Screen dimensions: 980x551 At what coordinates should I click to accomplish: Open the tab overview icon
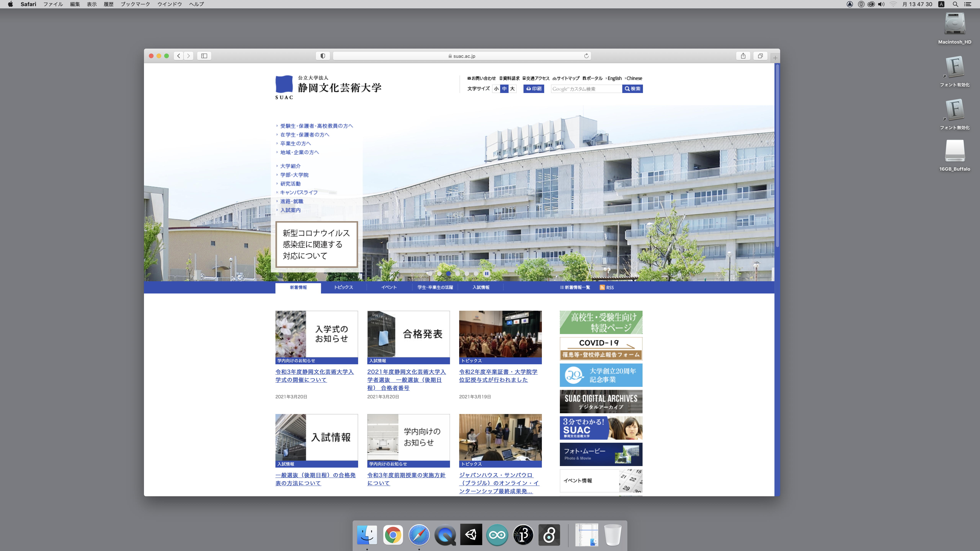pos(760,56)
